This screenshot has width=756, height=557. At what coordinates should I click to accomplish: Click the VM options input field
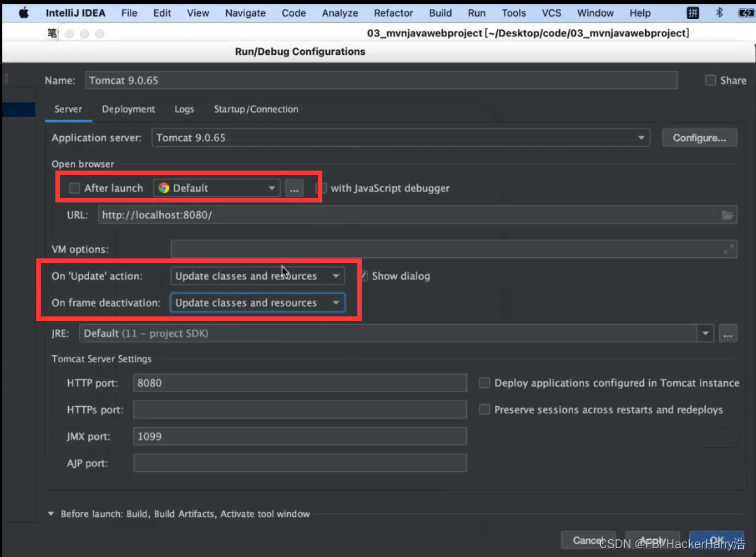[x=453, y=249]
